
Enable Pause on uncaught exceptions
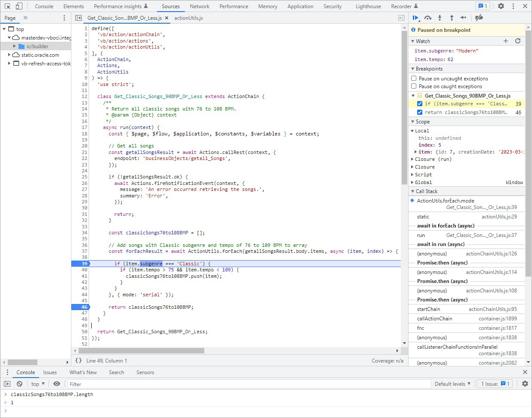click(x=413, y=78)
